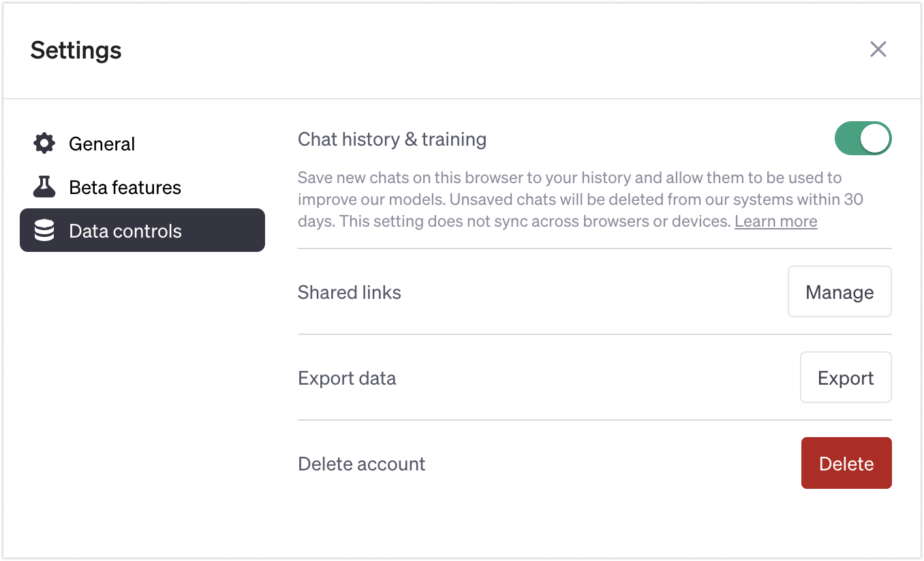Click the white knob of the green switch

874,138
